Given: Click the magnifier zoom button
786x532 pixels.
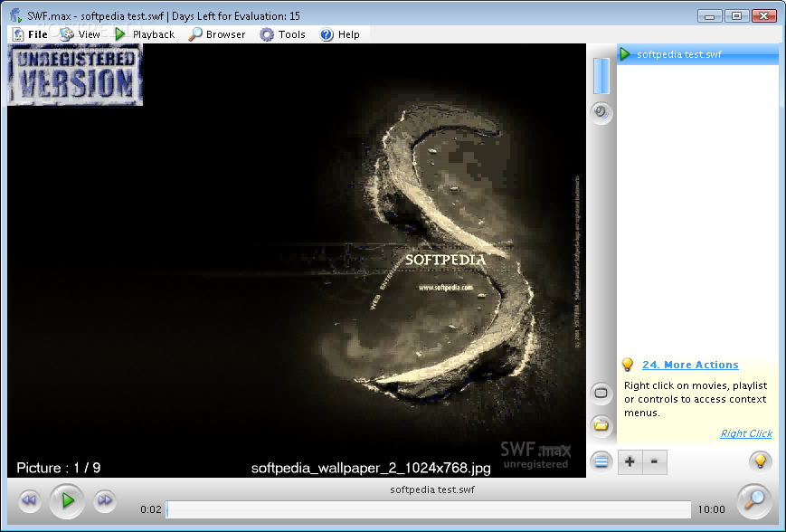Looking at the screenshot, I should point(754,500).
